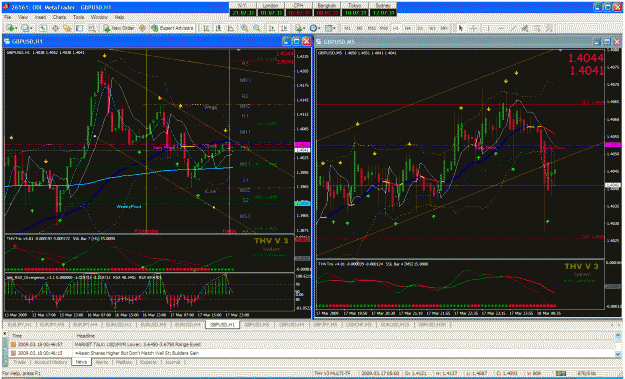The width and height of the screenshot is (625, 379).
Task: Open the Profiles toolbar icon
Action: point(26,28)
